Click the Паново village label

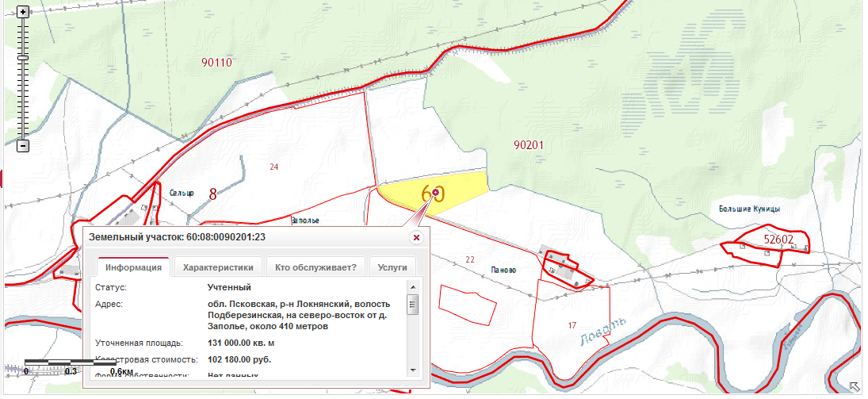coord(503,270)
